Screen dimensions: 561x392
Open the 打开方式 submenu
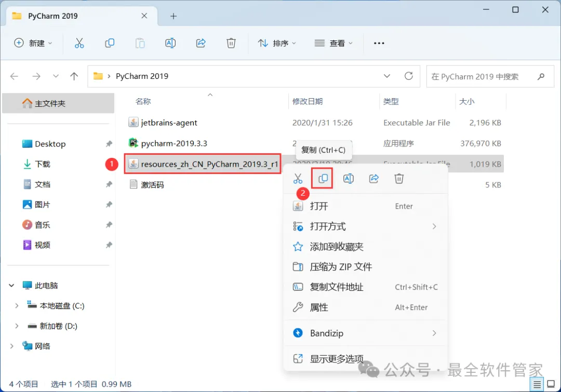(366, 226)
